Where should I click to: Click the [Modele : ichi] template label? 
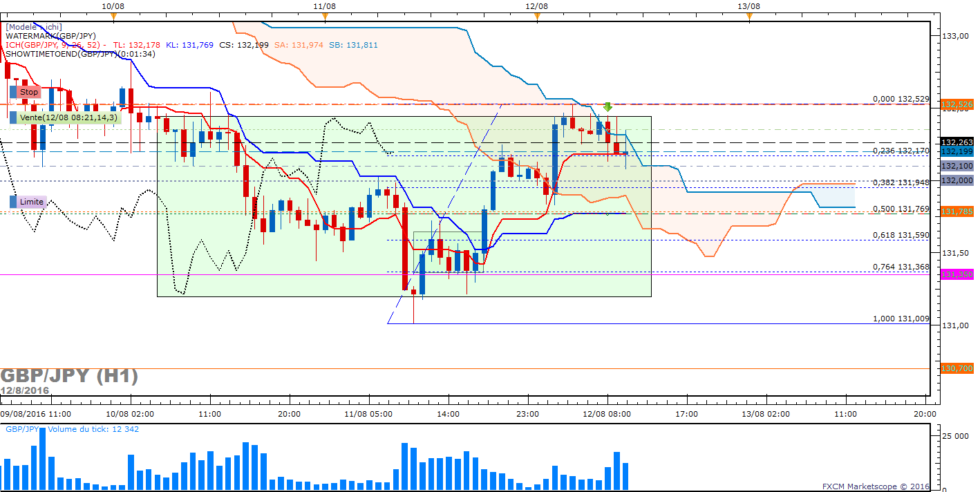[34, 27]
